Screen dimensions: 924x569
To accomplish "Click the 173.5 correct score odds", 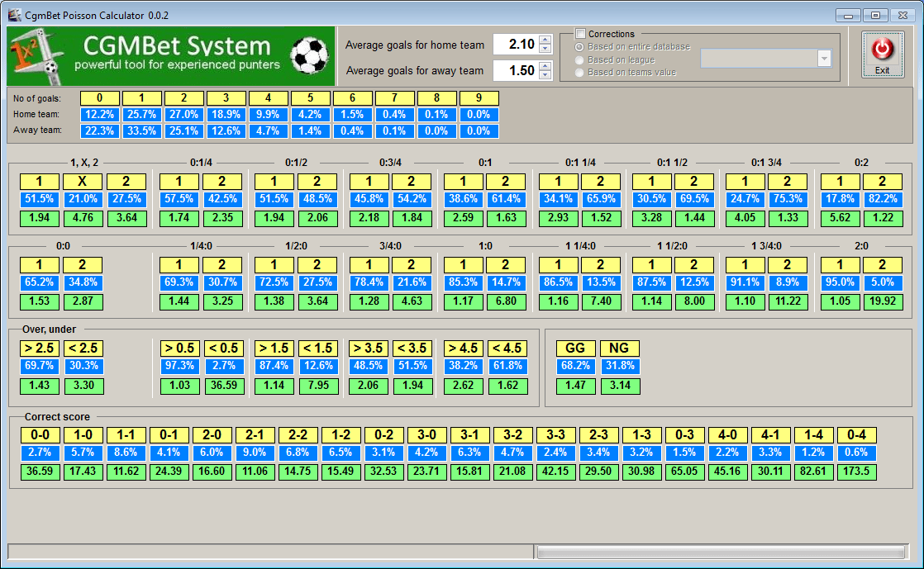I will tap(857, 472).
